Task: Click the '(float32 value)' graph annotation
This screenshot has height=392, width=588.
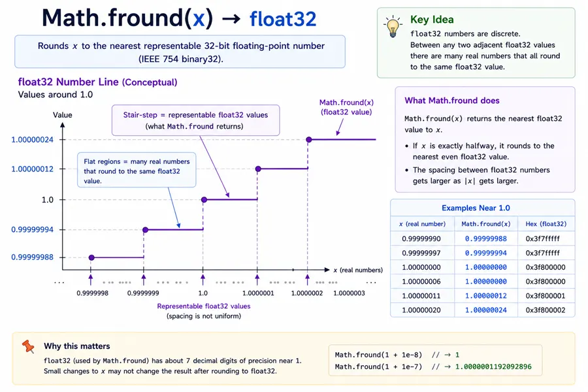Action: [346, 112]
